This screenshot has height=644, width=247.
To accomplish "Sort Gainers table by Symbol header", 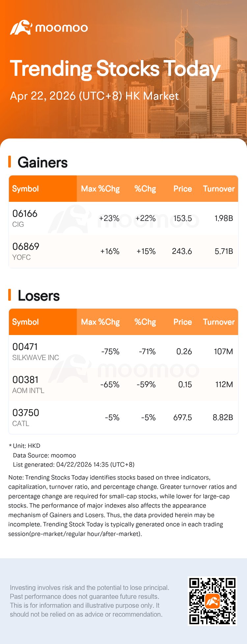I will coord(25,189).
